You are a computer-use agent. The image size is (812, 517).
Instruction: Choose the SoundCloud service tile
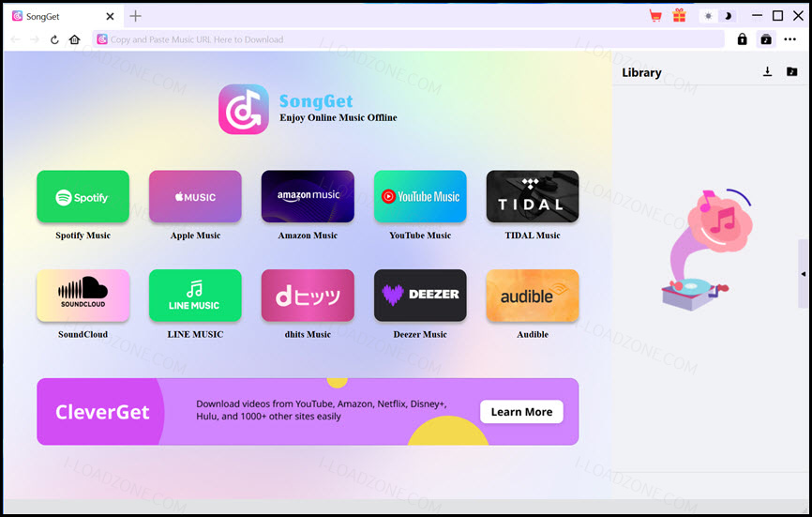tap(83, 296)
